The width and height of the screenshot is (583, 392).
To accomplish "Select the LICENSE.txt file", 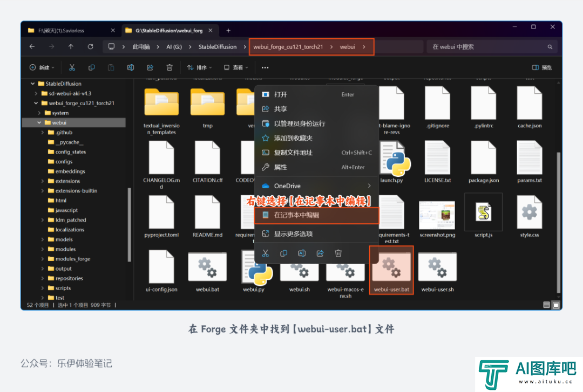I will 438,162.
